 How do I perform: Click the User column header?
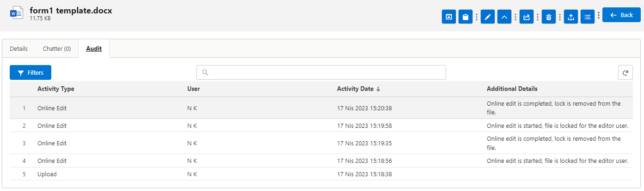[x=193, y=89]
